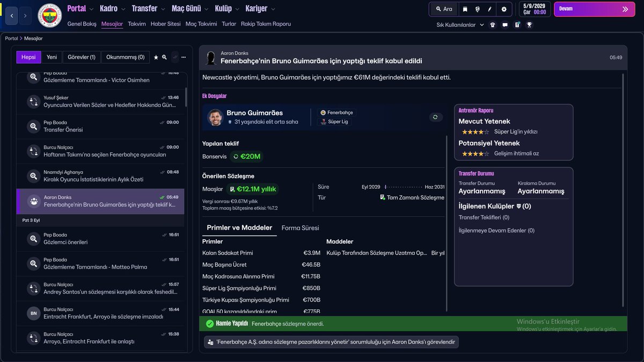The image size is (644, 362).
Task: Open the Takvim tab
Action: [x=137, y=24]
